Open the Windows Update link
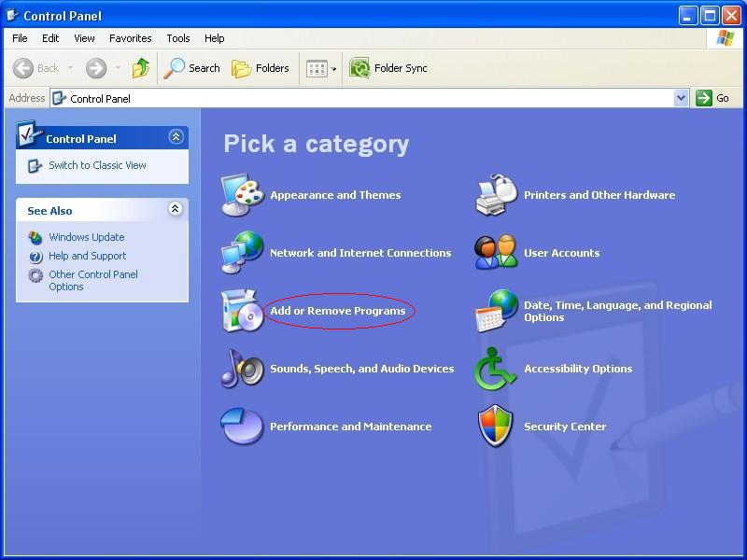This screenshot has height=560, width=747. coord(86,237)
